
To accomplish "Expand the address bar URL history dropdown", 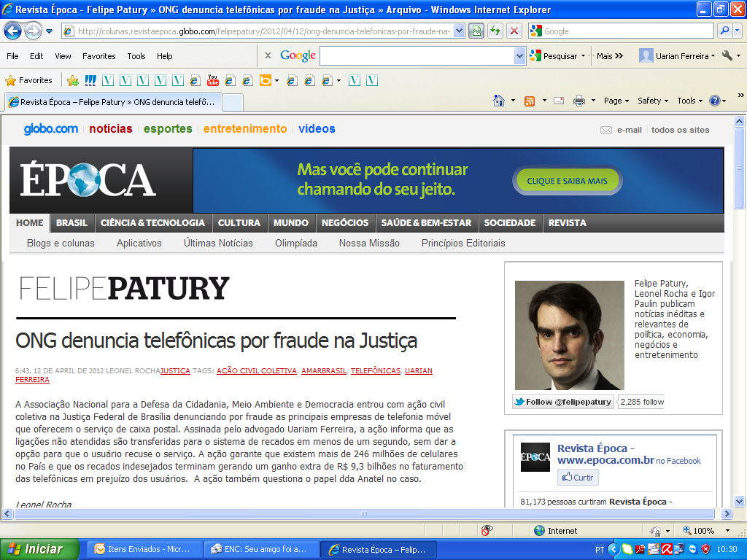I will click(459, 31).
